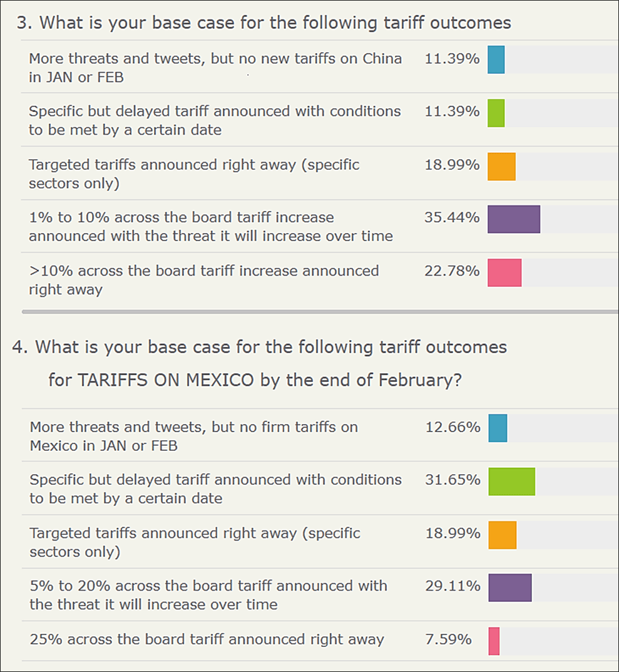Click the 35.44% percentage value
The height and width of the screenshot is (672, 619).
tap(452, 217)
